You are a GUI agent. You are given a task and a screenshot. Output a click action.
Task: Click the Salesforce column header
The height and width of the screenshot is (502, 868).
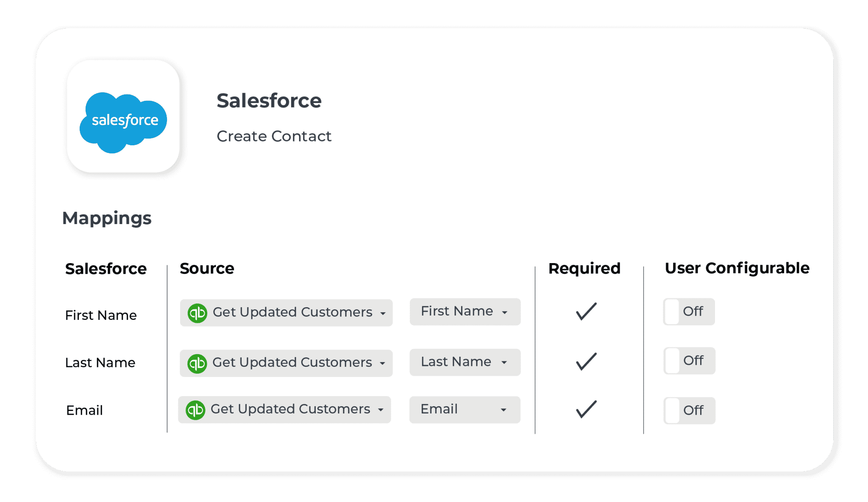click(106, 268)
